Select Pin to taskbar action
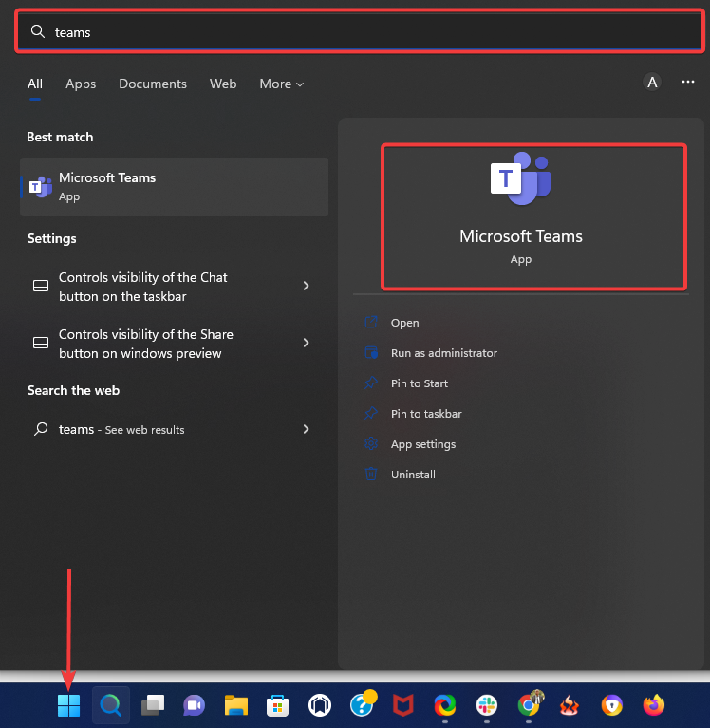This screenshot has width=710, height=728. pos(426,414)
